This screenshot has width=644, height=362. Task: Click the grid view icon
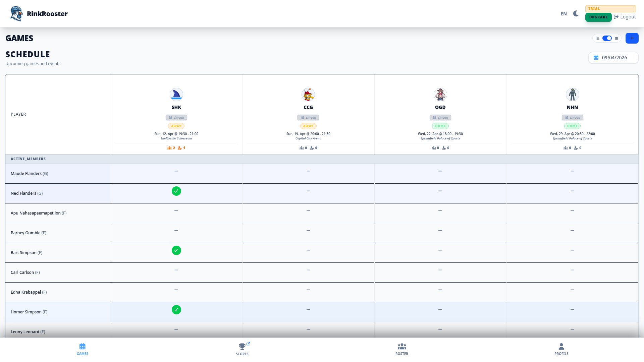[x=616, y=39]
